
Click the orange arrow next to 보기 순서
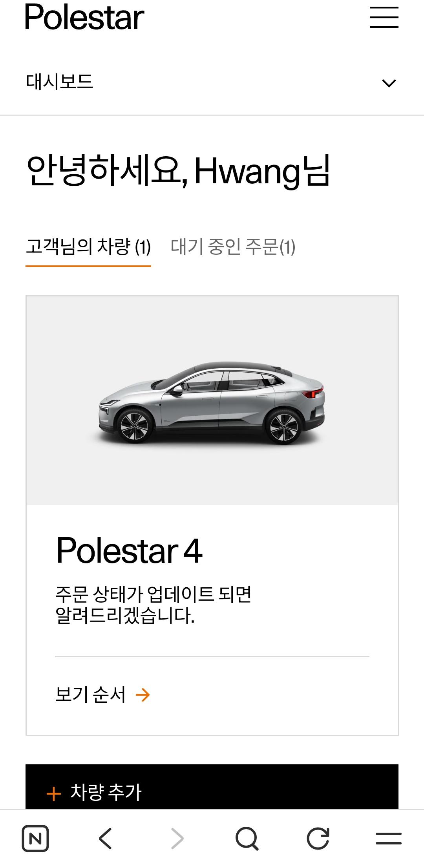[x=143, y=695]
